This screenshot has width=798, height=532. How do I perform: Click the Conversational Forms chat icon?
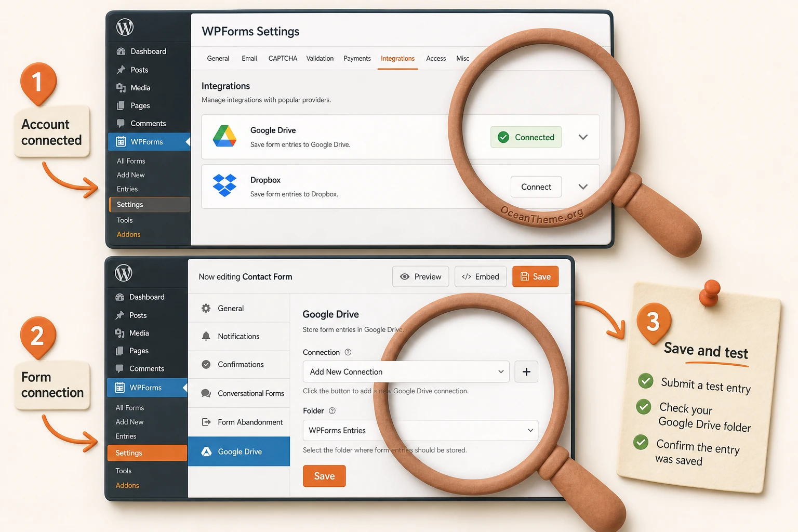(206, 393)
